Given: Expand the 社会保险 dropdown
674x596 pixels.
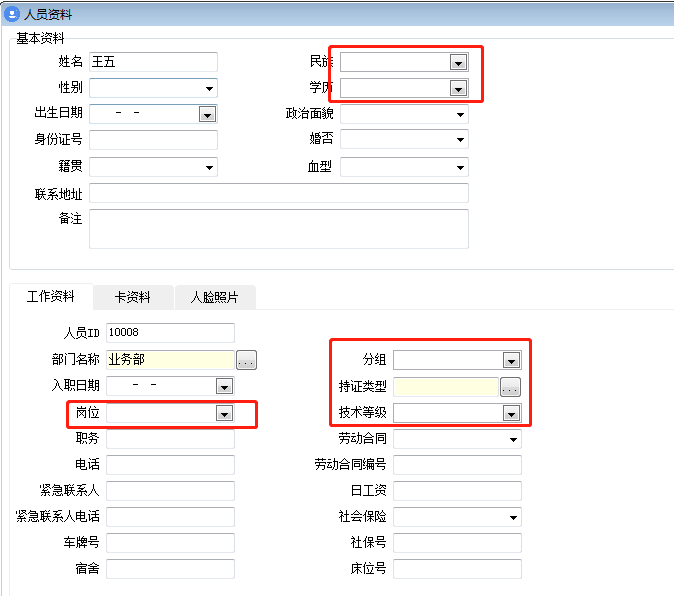Looking at the screenshot, I should 513,517.
